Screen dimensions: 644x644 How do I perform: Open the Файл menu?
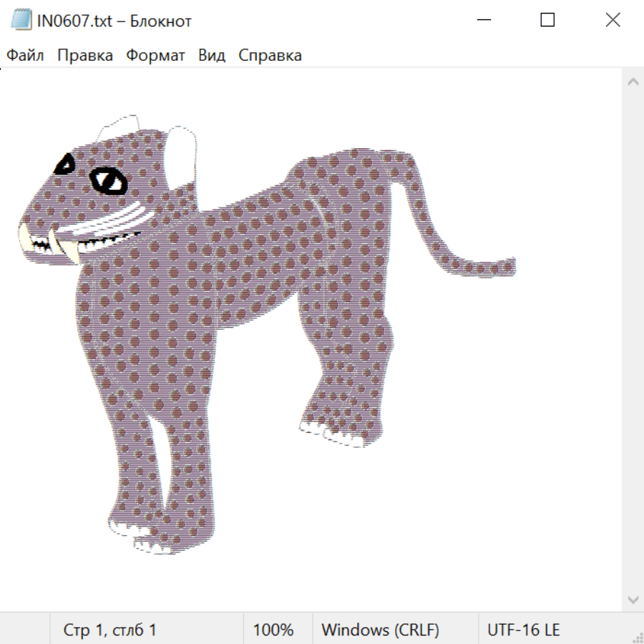click(x=26, y=56)
